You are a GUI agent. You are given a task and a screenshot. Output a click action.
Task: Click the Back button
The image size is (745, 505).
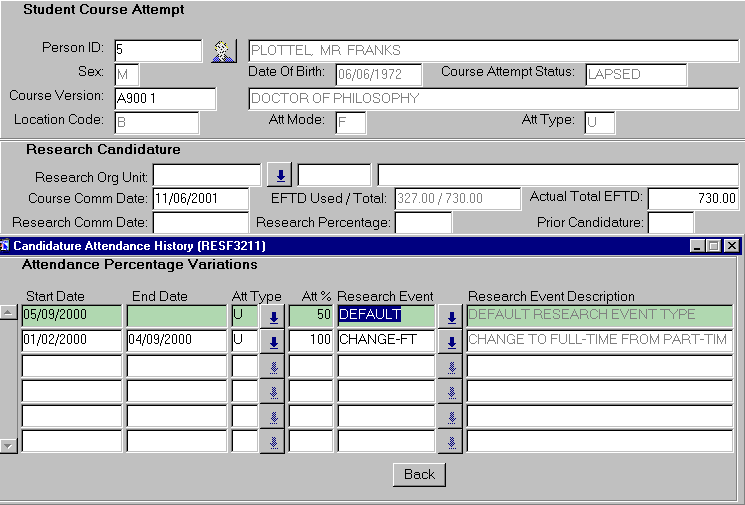419,474
